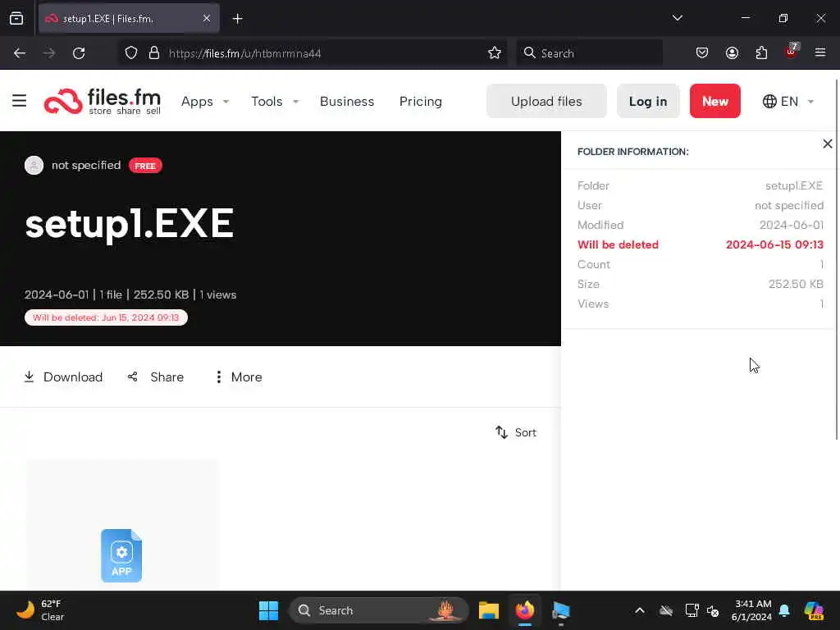Screen dimensions: 840x630
Task: Click the page vertical scrollbar
Action: tap(837, 259)
